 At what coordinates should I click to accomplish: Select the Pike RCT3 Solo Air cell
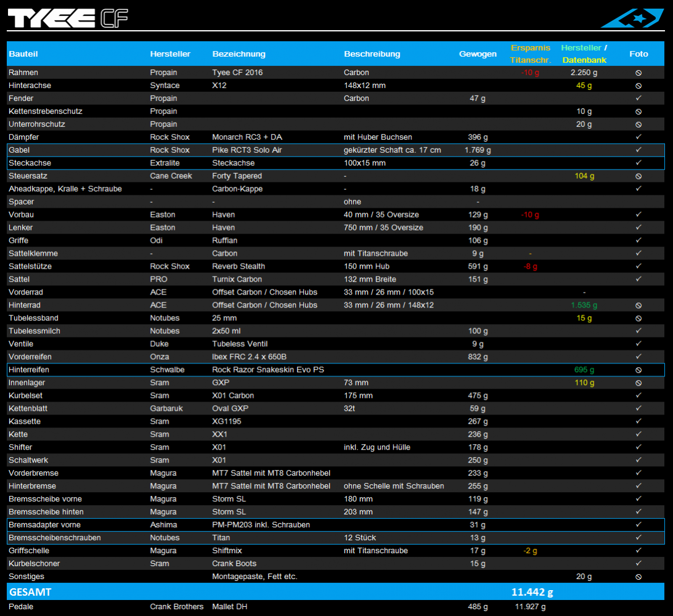point(247,150)
